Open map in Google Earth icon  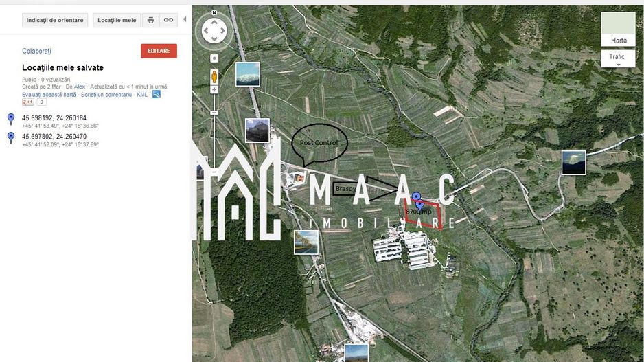156,94
